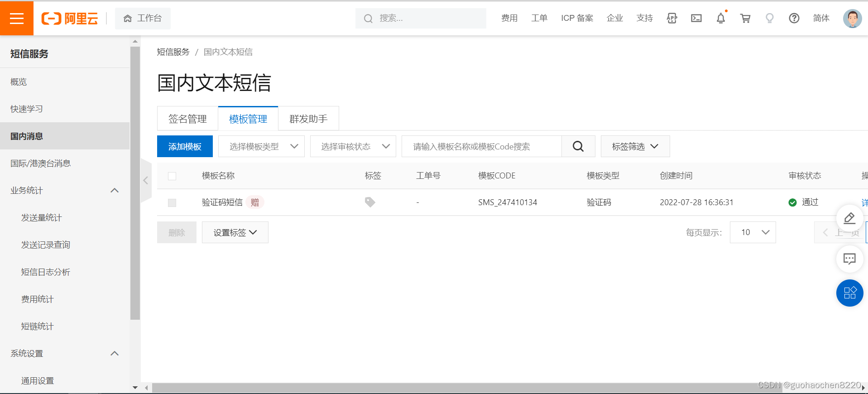Click the Alibaba Cloud logo

[70, 18]
